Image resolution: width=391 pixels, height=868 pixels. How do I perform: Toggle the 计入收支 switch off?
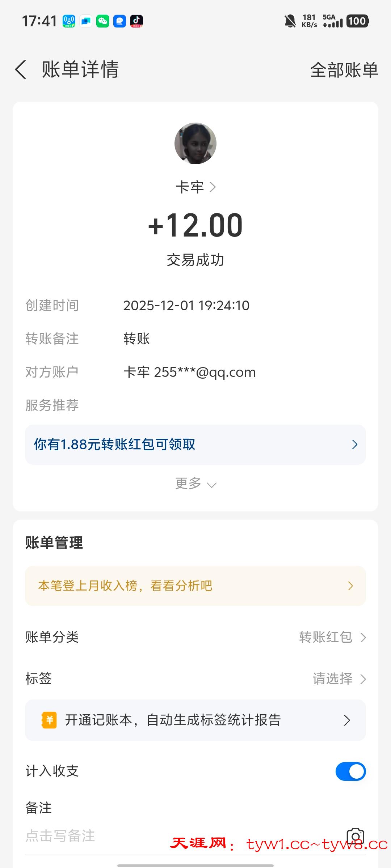coord(350,771)
